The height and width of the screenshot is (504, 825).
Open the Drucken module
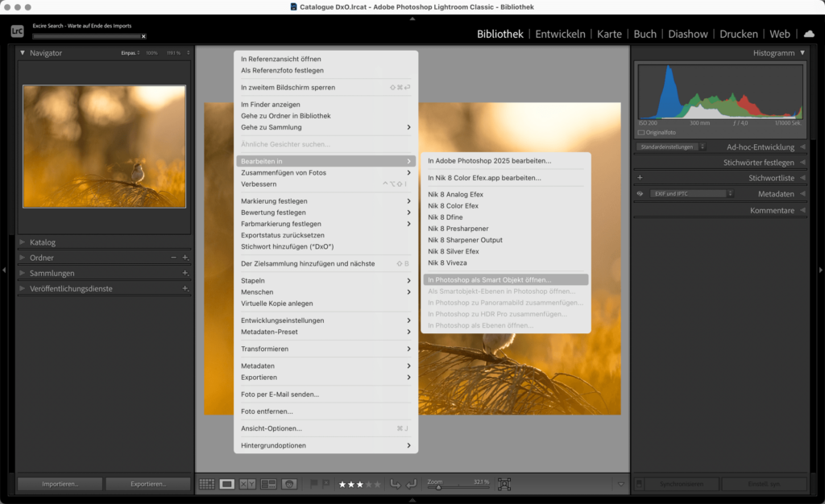739,34
